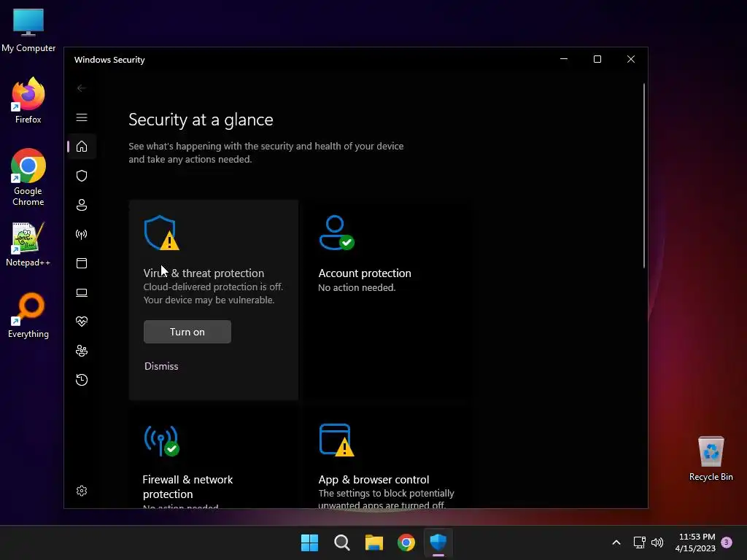Viewport: 747px width, 560px height.
Task: Open Firewall & network protection title
Action: click(x=187, y=486)
